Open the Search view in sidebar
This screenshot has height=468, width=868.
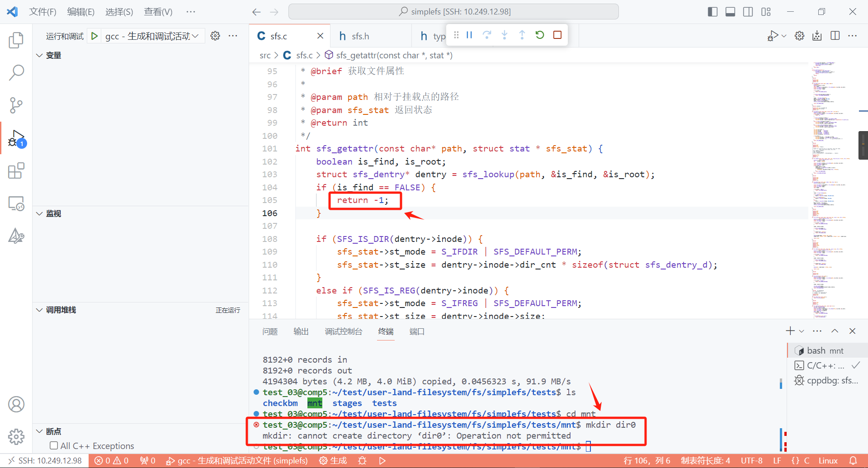pos(16,73)
